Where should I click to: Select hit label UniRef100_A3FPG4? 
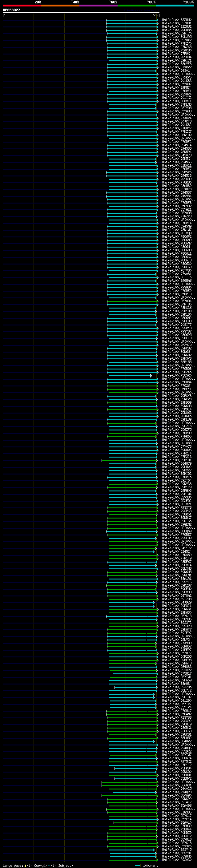(x=177, y=768)
